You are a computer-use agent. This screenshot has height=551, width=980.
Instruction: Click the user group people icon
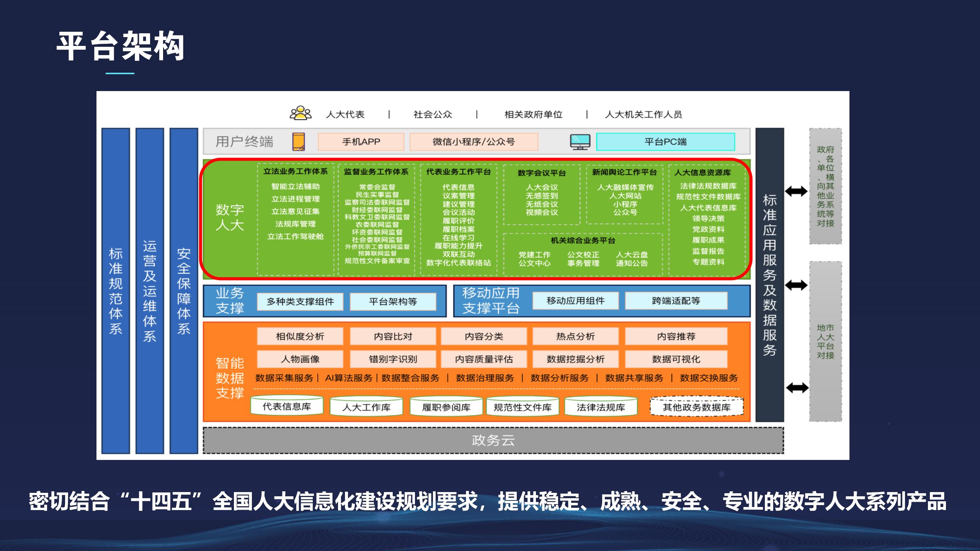pyautogui.click(x=301, y=113)
